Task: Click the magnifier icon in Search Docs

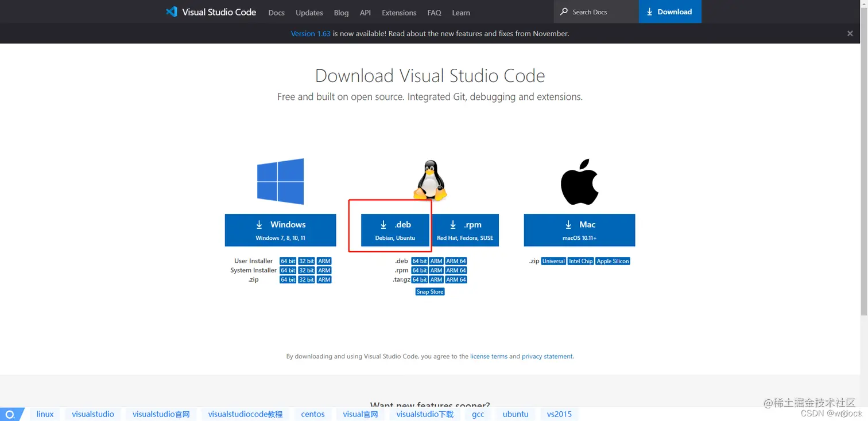Action: click(x=564, y=12)
